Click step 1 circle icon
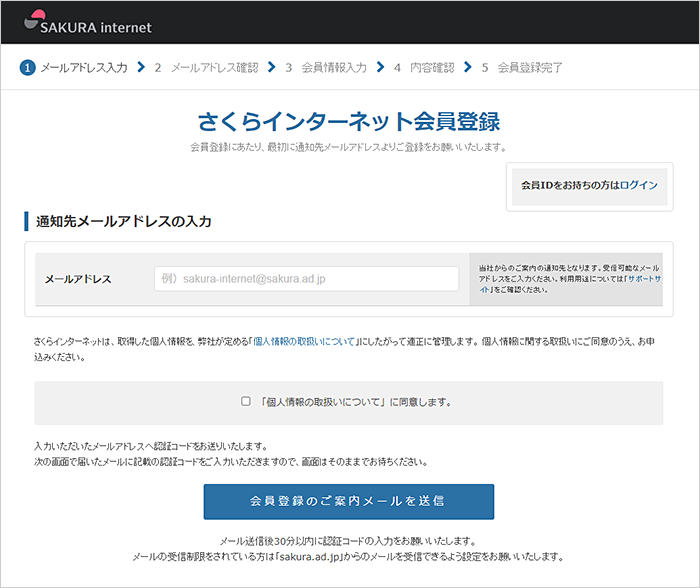The width and height of the screenshot is (700, 588). 28,67
